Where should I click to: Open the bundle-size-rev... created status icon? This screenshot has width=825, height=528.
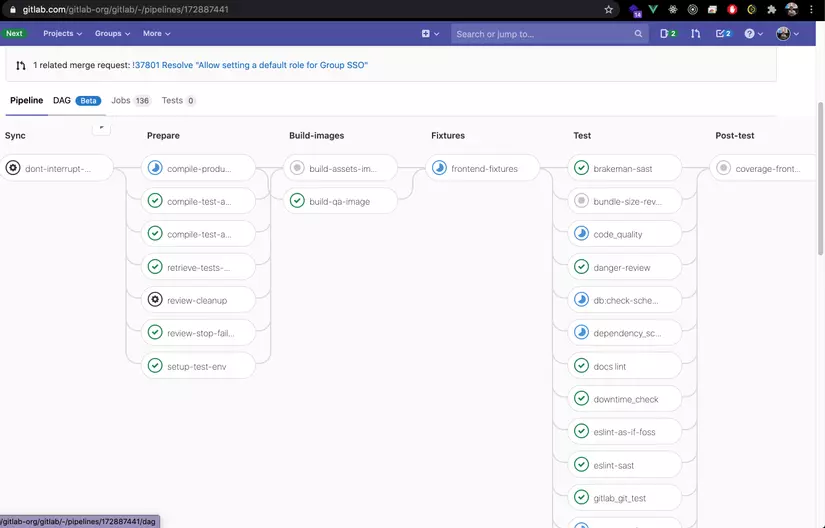tap(581, 201)
